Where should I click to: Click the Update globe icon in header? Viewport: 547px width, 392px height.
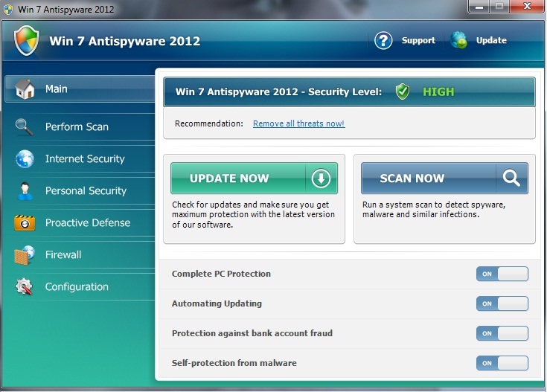tap(458, 40)
